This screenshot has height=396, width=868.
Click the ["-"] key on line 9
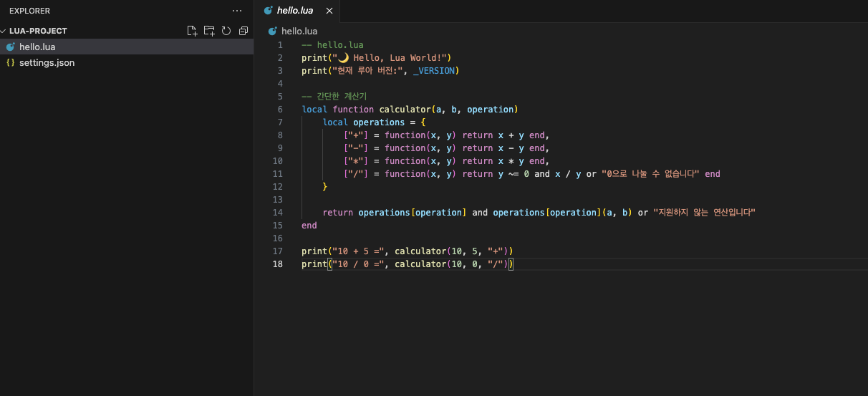coord(356,148)
